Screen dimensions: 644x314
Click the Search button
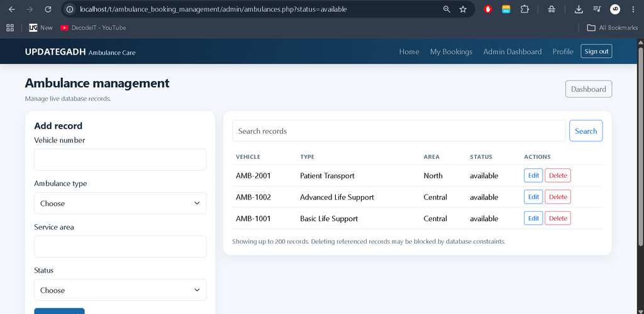[x=586, y=131]
